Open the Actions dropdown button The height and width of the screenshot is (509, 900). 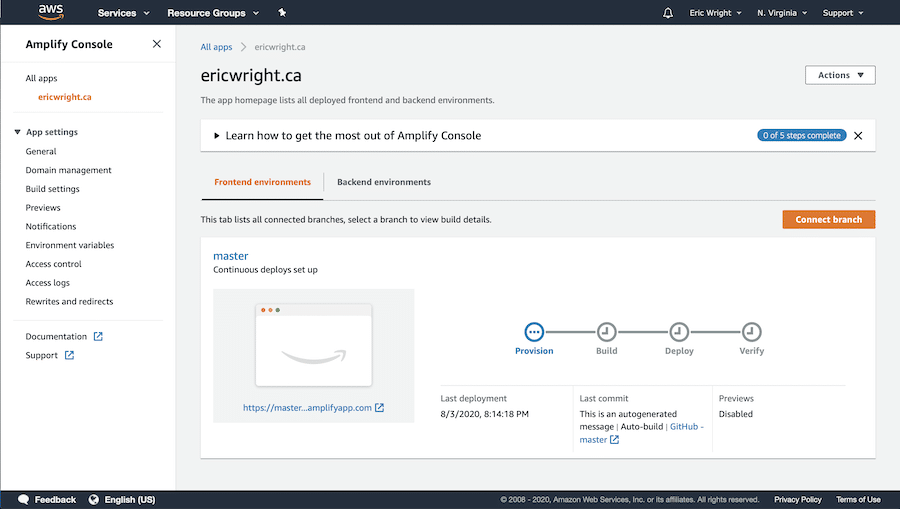coord(840,75)
